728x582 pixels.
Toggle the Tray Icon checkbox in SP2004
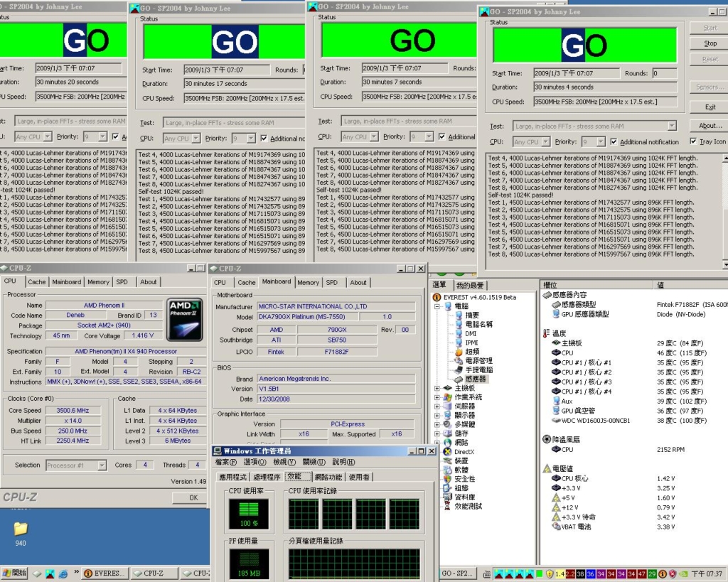point(693,141)
